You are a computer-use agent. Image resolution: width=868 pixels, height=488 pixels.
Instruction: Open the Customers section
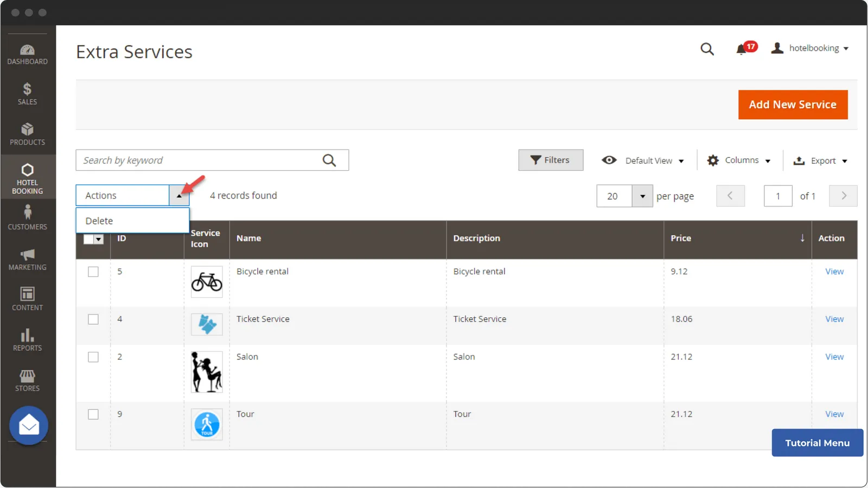pos(27,217)
